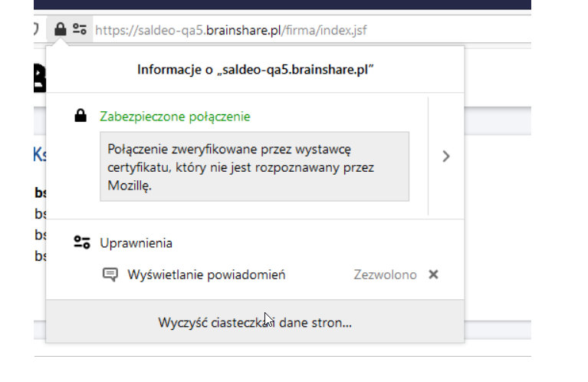
Task: Click the notification speech-bubble icon
Action: [110, 275]
